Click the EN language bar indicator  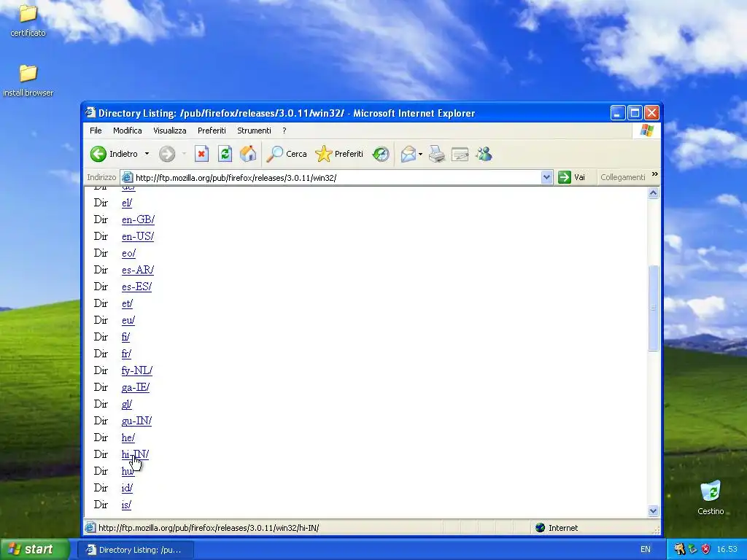pos(645,550)
